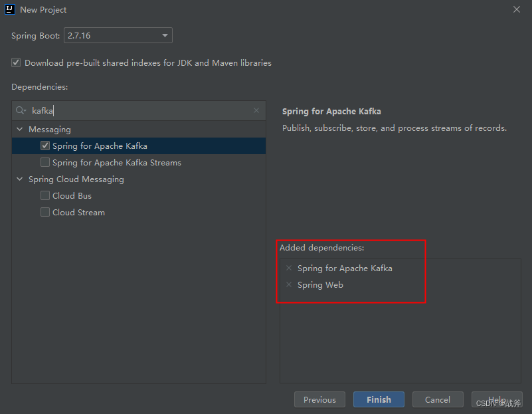
Task: Select the Cloud Stream row text
Action: (79, 213)
